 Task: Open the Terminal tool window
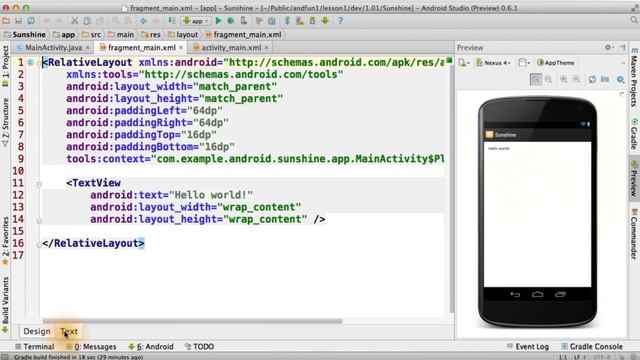[x=35, y=347]
